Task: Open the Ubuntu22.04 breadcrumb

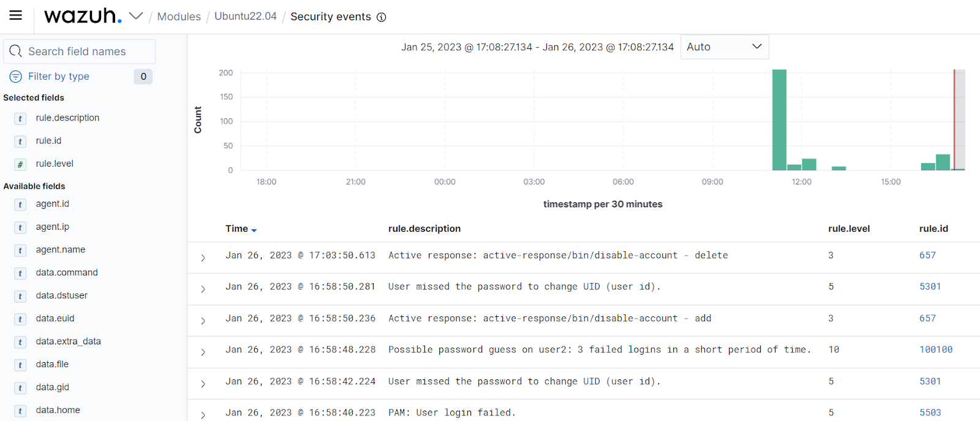Action: [x=246, y=17]
